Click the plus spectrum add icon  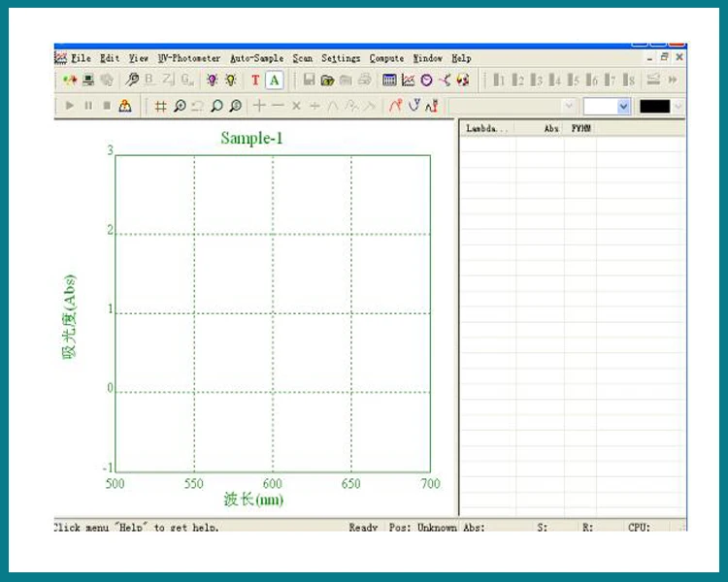click(259, 106)
